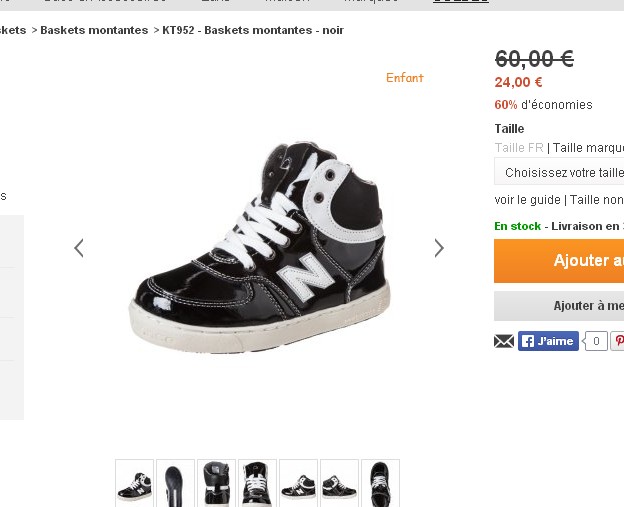This screenshot has height=507, width=624.
Task: Select the first side-view shoe thumbnail
Action: coord(135,482)
